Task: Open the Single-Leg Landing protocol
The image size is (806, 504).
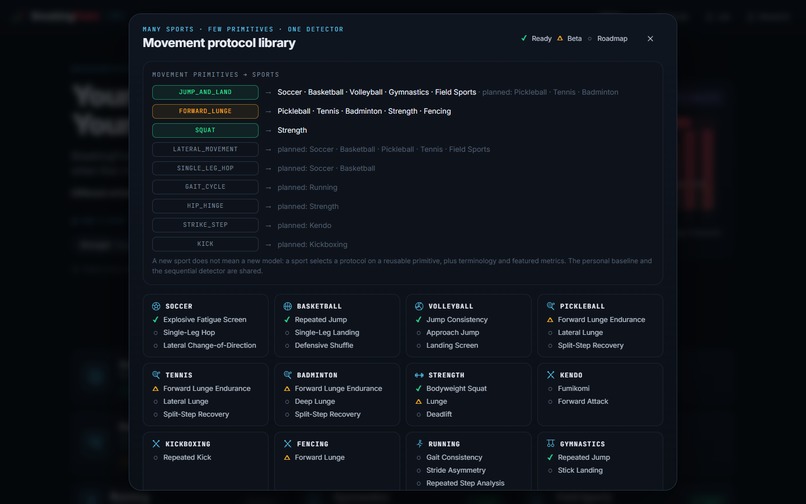Action: 327,332
